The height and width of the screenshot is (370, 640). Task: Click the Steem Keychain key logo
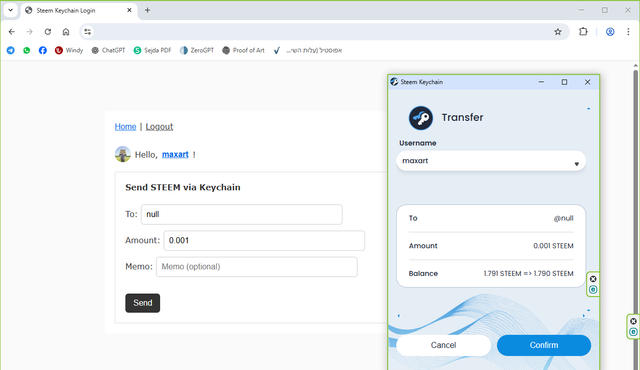pos(421,118)
